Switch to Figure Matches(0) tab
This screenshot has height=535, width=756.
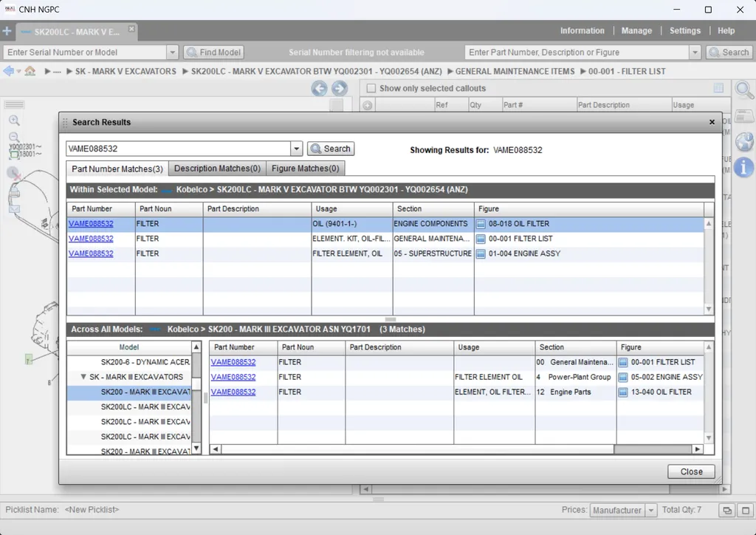pos(305,168)
